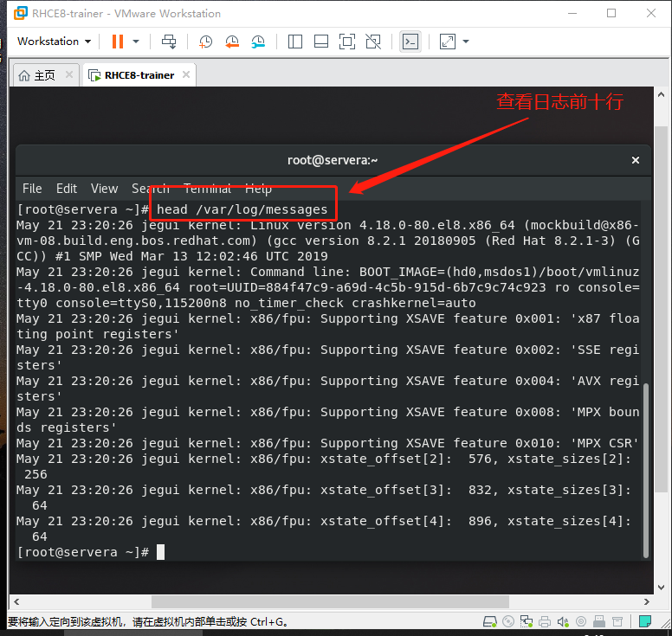Toggle the console view button
This screenshot has width=672, height=636.
pyautogui.click(x=410, y=42)
